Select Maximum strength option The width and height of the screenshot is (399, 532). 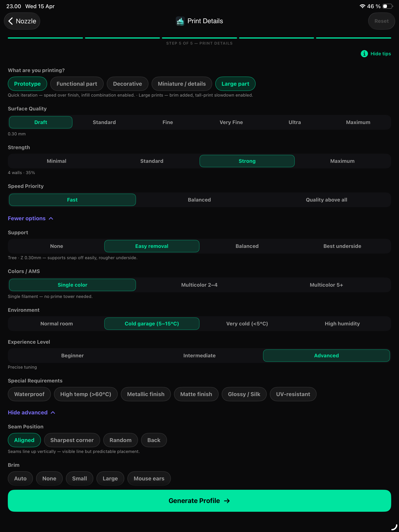tap(342, 161)
